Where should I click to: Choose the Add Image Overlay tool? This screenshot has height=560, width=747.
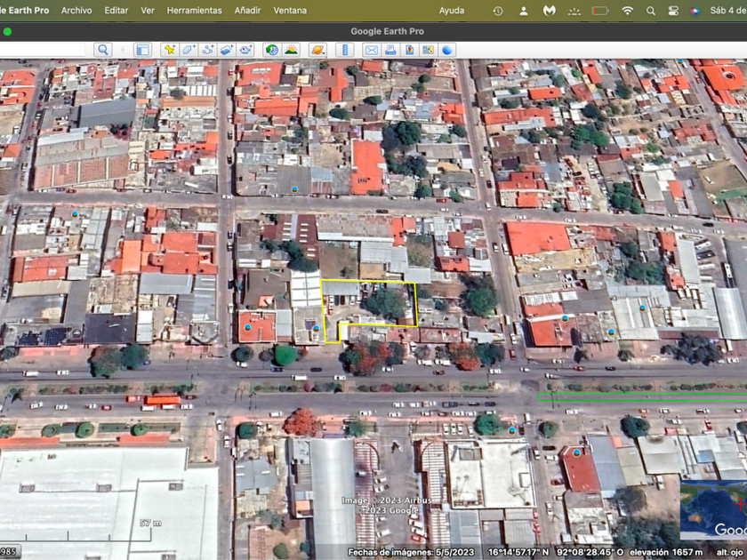[226, 50]
